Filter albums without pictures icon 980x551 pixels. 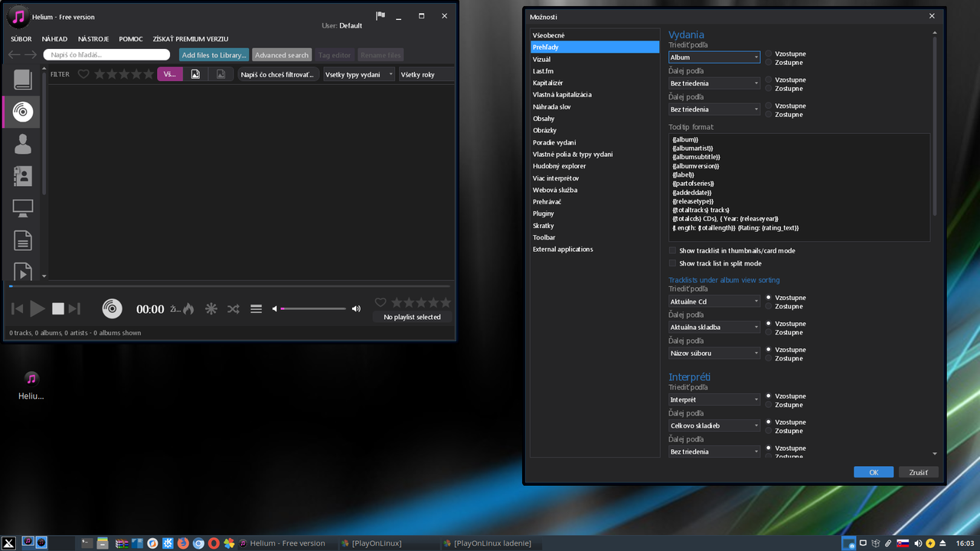(x=220, y=74)
